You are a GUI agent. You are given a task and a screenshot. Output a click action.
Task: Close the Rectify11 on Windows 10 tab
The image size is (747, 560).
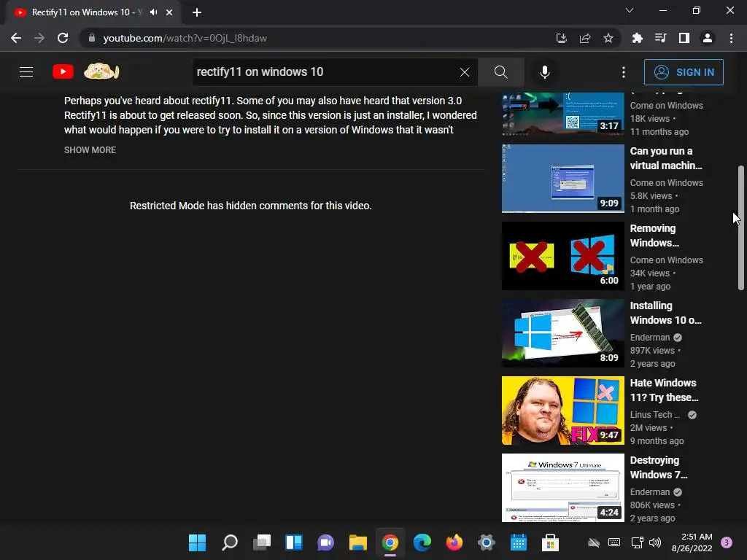click(169, 12)
